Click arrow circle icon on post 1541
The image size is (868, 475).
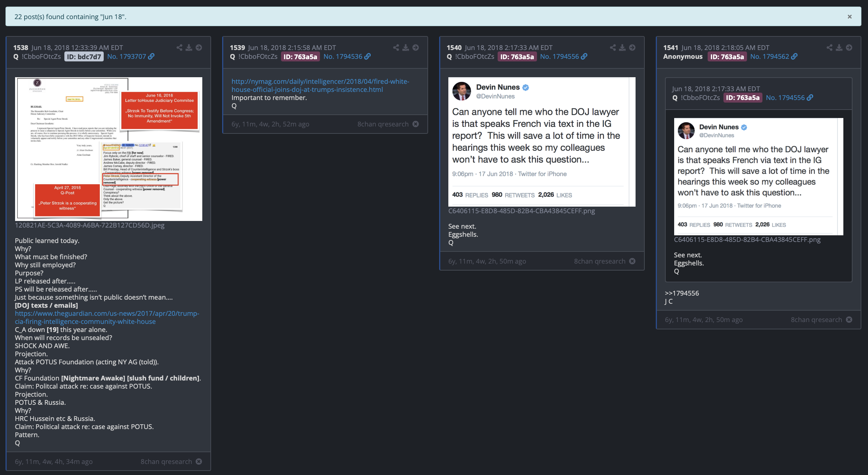coord(849,47)
